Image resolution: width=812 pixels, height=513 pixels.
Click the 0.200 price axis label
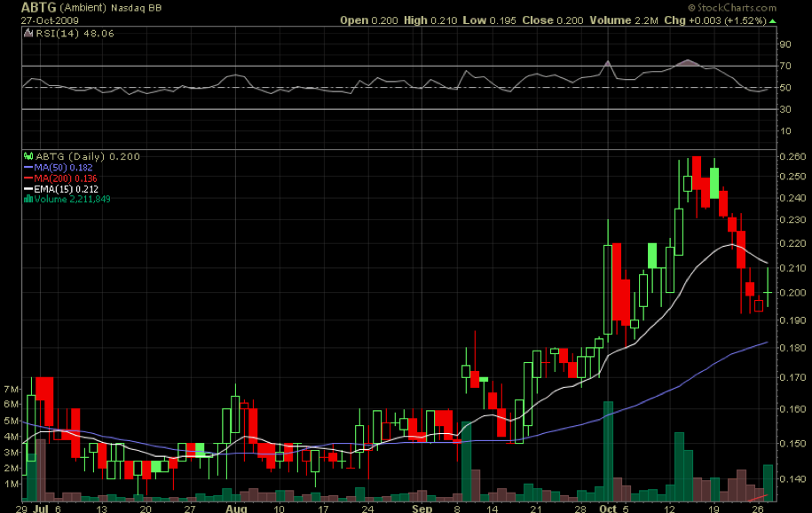click(793, 293)
